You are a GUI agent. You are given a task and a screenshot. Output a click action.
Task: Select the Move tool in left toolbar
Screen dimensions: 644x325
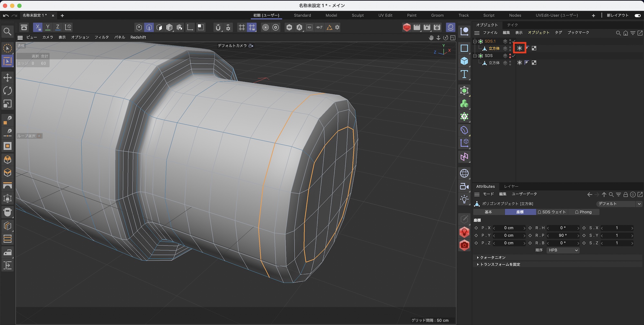coord(7,78)
